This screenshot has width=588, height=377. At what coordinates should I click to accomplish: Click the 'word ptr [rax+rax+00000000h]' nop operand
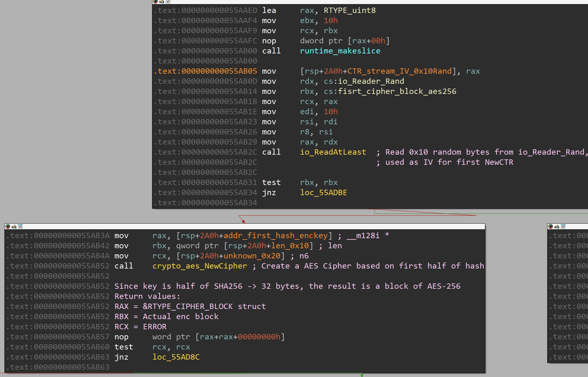(x=218, y=337)
